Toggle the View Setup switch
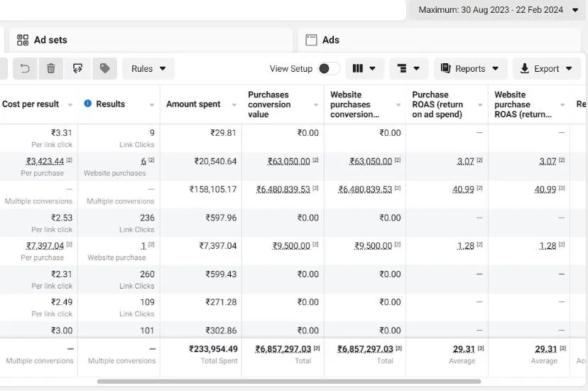 click(328, 68)
